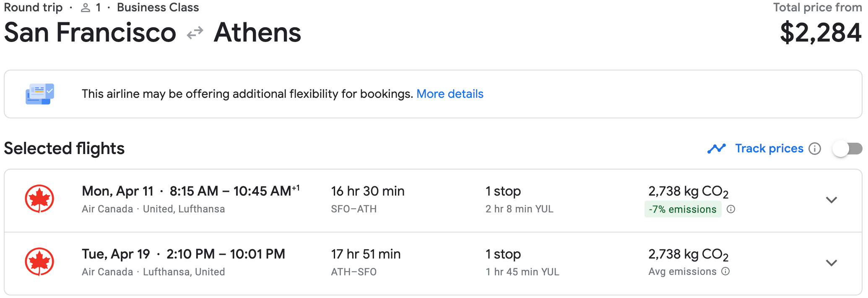Select the Mon, Apr 11 departure time text

coord(234,191)
